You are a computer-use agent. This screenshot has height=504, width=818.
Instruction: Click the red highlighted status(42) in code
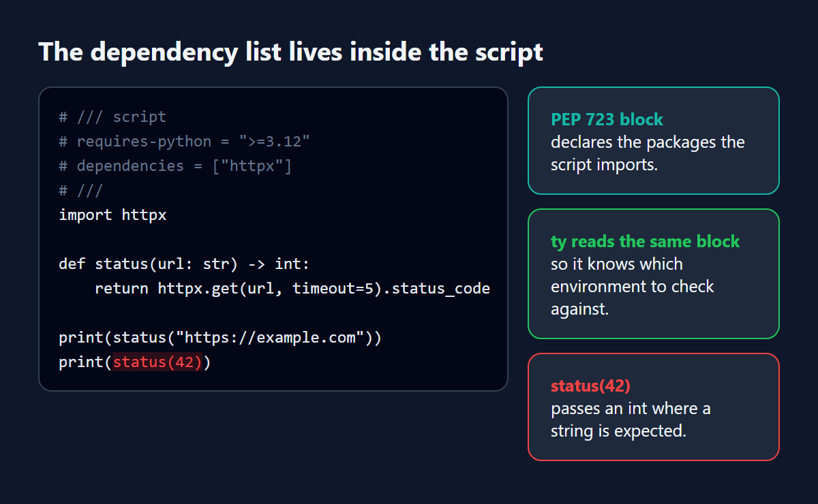(x=158, y=362)
